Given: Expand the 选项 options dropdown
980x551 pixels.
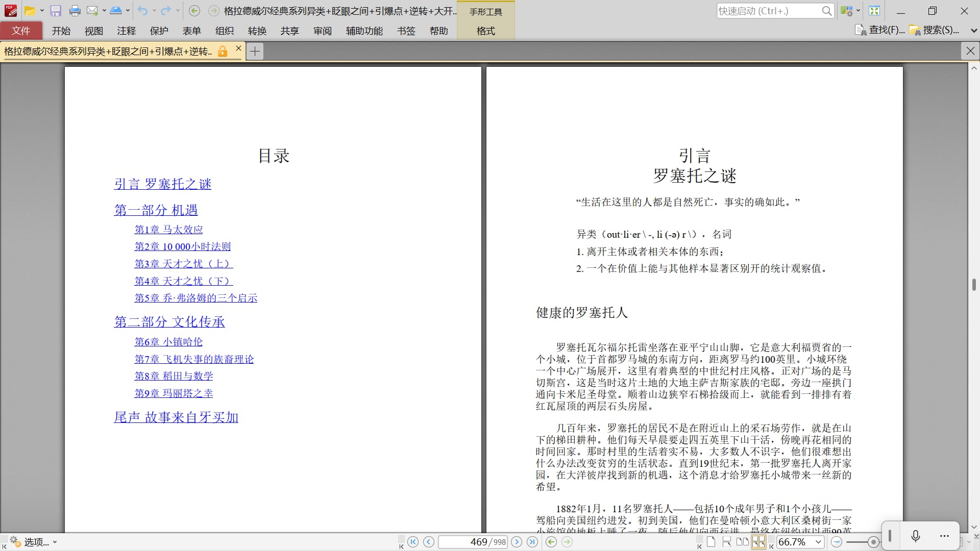Looking at the screenshot, I should click(x=55, y=542).
